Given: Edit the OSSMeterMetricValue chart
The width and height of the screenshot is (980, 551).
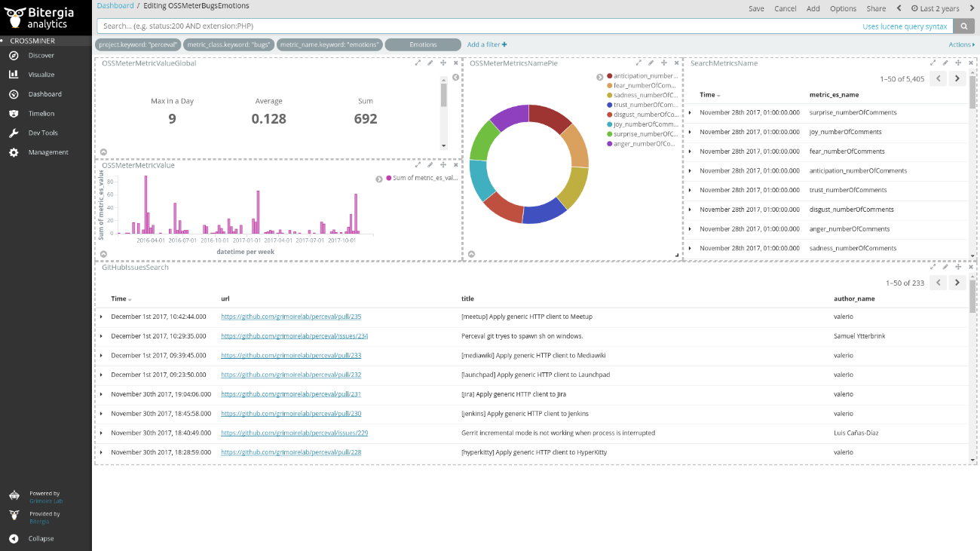Looking at the screenshot, I should [430, 164].
